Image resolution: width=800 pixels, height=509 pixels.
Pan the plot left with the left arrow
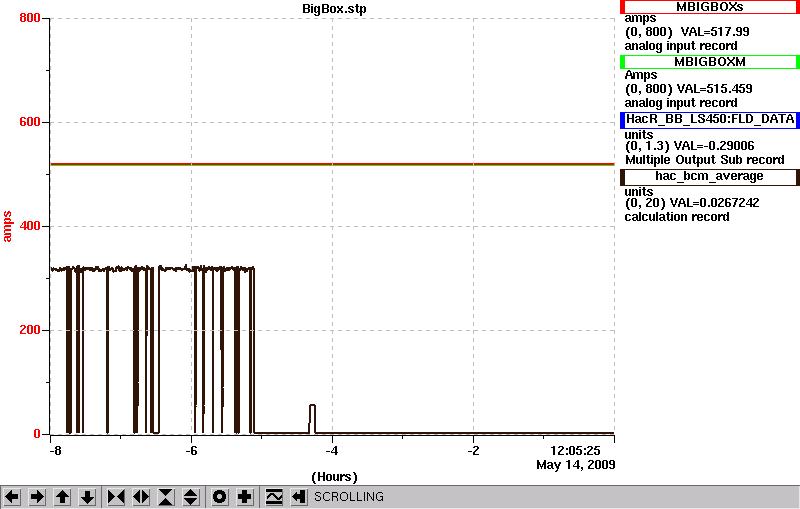point(12,496)
